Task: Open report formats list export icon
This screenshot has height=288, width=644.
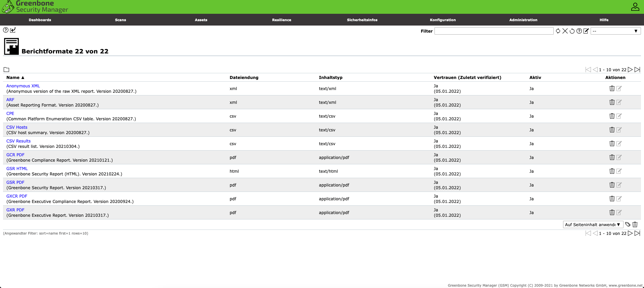Action: [13, 30]
